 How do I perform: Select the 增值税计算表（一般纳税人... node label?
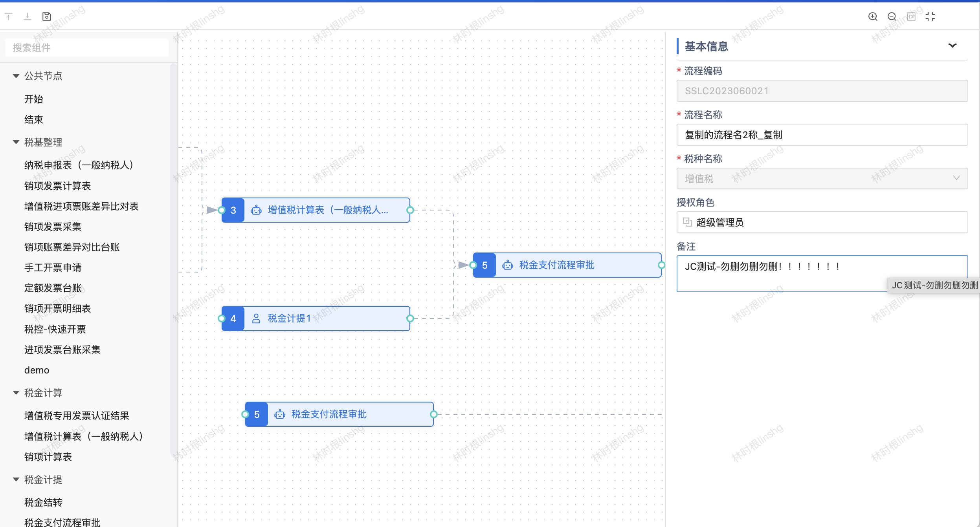point(328,210)
